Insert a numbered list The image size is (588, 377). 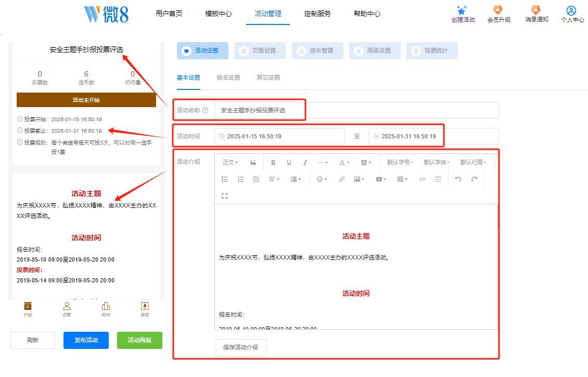241,179
